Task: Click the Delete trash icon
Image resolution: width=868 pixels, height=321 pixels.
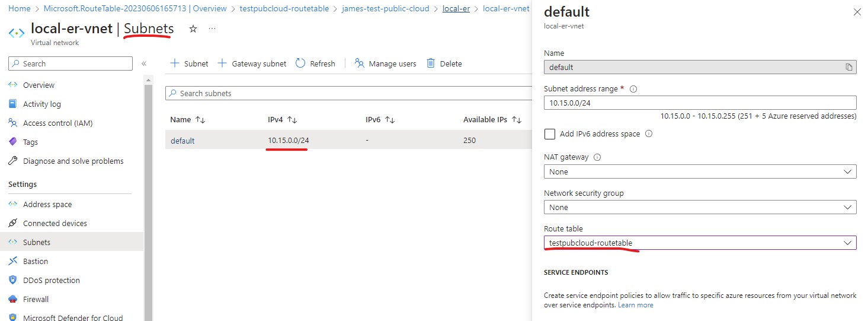Action: [x=431, y=63]
